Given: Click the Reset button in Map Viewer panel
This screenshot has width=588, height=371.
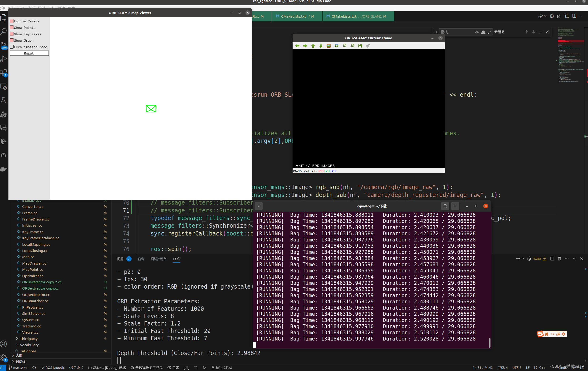Looking at the screenshot, I should (x=29, y=53).
